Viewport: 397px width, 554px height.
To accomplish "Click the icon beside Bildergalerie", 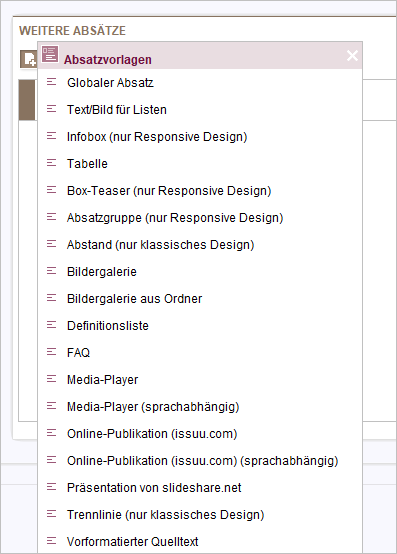I will click(x=52, y=271).
